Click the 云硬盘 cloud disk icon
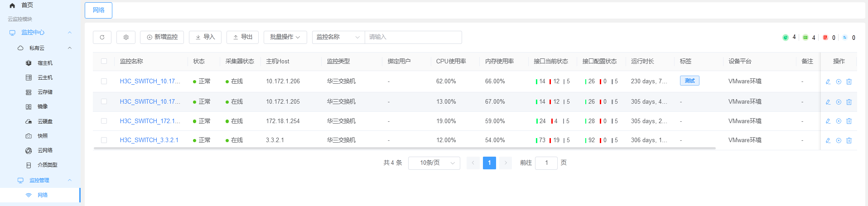This screenshot has width=868, height=206. [29, 121]
